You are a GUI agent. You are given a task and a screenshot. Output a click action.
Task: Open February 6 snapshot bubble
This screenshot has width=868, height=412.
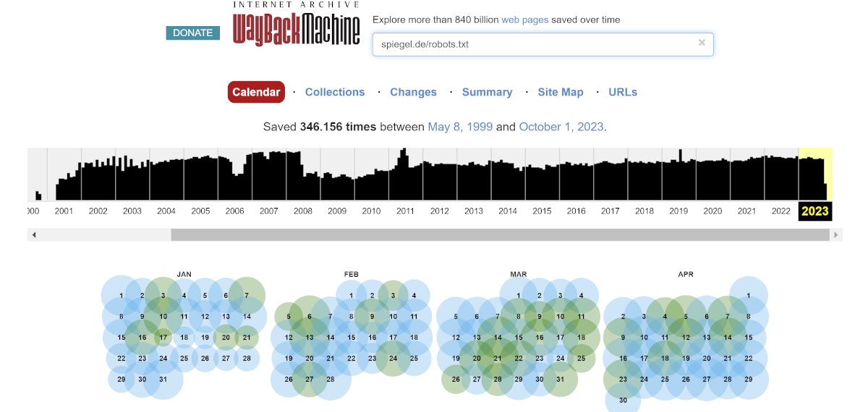pos(310,316)
